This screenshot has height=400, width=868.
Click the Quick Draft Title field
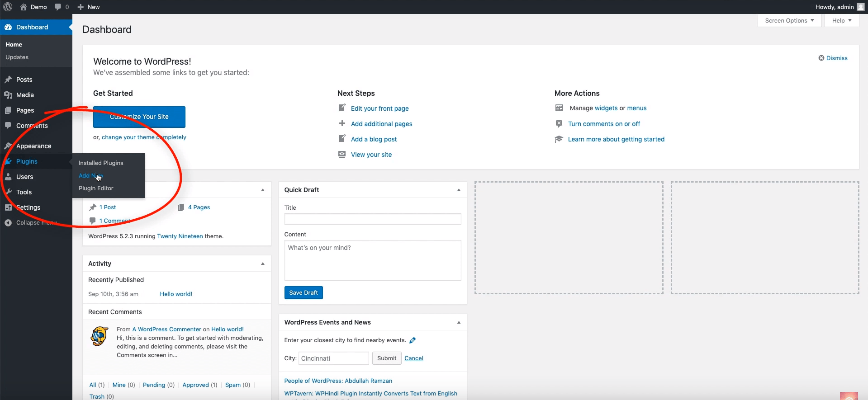coord(373,219)
